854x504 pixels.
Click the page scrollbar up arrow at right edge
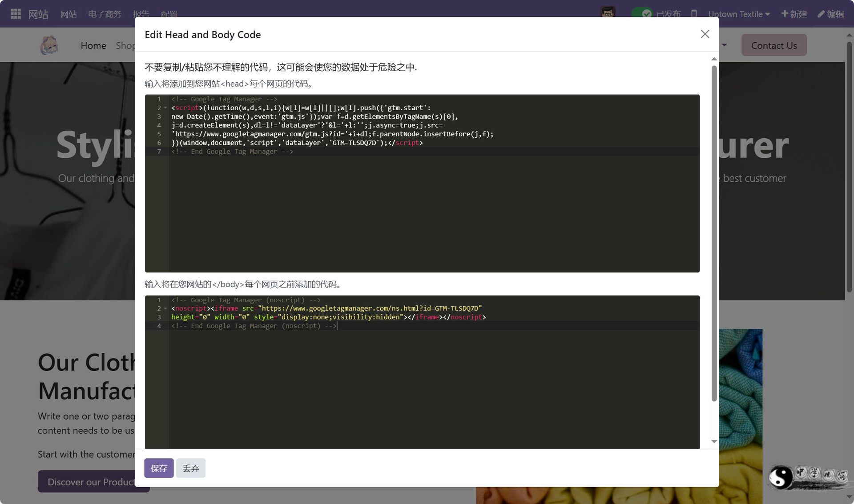[849, 35]
